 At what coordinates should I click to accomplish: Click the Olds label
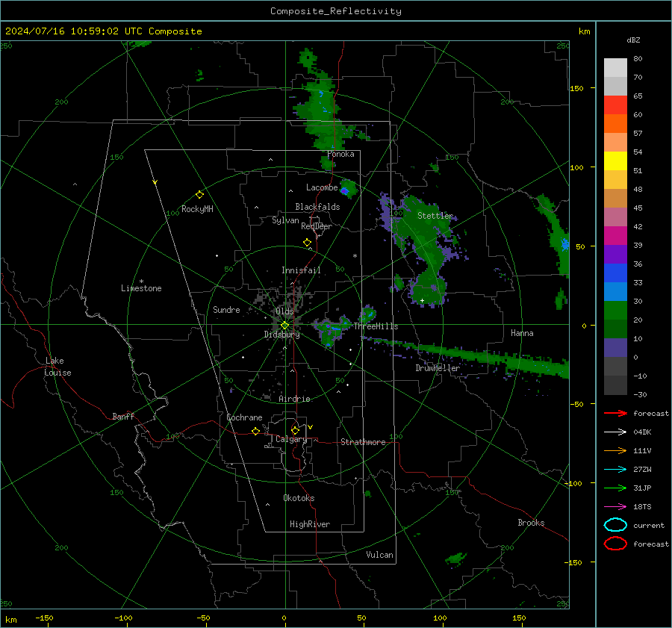click(284, 311)
